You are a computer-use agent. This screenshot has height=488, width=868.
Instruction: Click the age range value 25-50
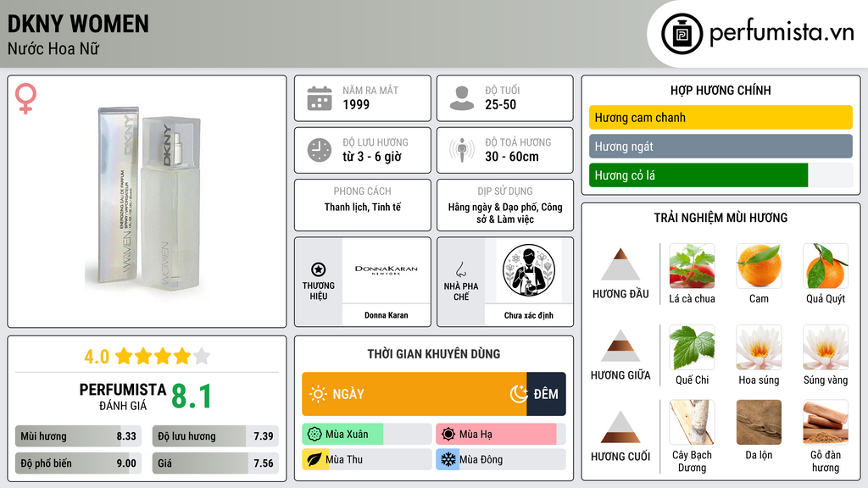pos(500,104)
